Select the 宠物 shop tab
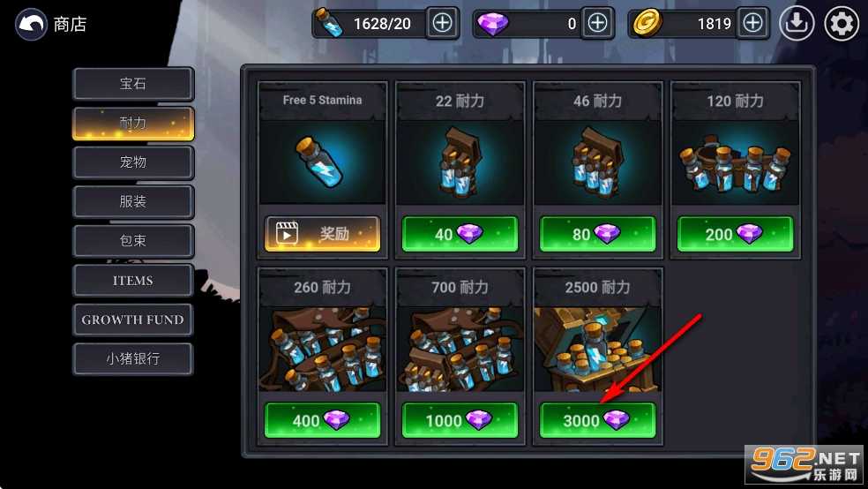The image size is (868, 489). pyautogui.click(x=133, y=162)
